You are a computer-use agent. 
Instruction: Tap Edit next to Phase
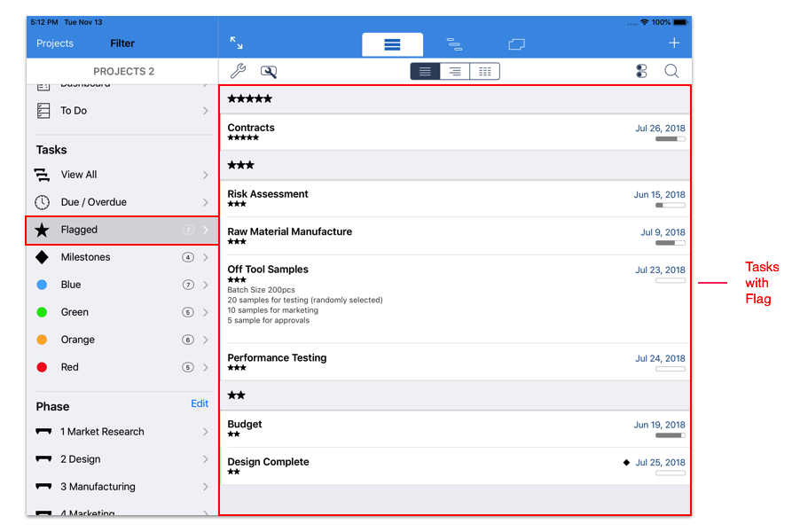[x=200, y=403]
